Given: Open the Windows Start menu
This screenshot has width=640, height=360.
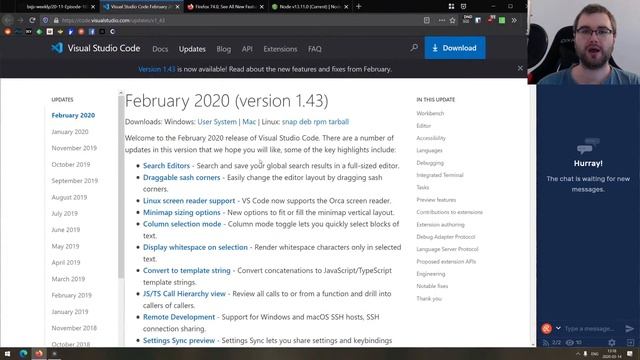Looking at the screenshot, I should tap(7, 353).
